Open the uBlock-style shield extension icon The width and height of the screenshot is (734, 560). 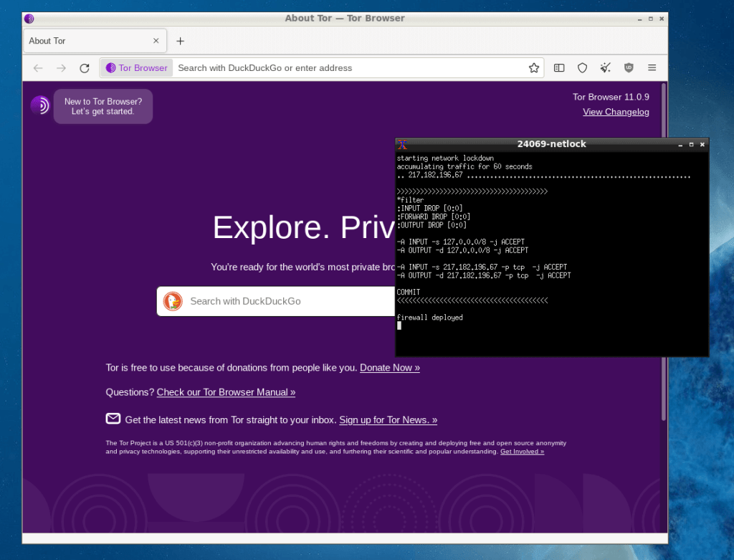pos(629,68)
